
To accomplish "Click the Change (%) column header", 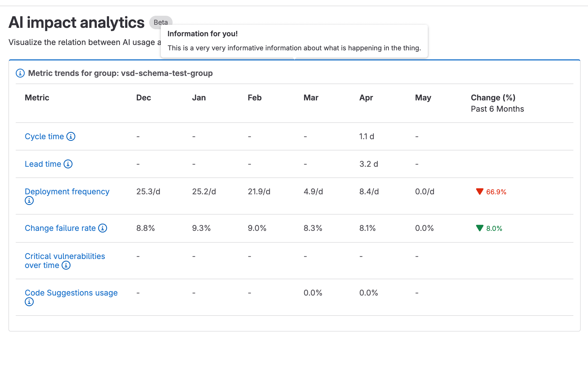I will [x=493, y=98].
